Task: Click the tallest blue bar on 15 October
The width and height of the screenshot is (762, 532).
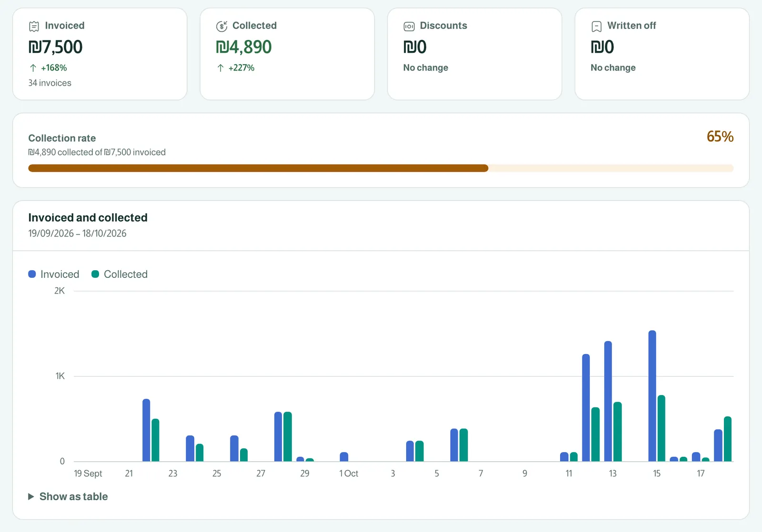Action: [x=652, y=396]
